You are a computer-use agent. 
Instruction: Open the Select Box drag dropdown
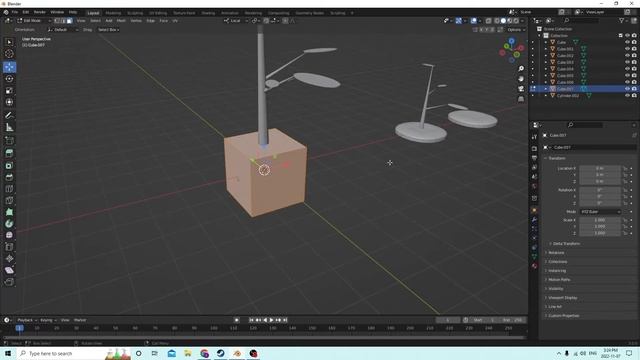[108, 30]
